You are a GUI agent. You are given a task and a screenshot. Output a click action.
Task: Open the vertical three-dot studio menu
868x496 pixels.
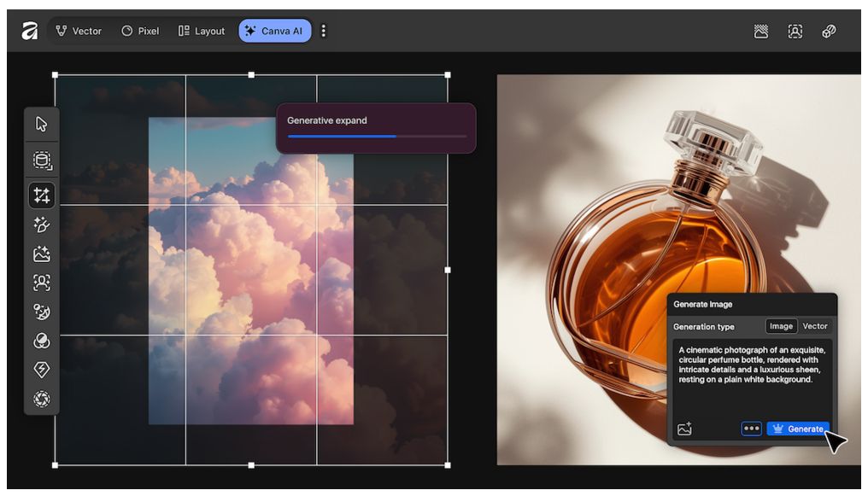tap(323, 31)
